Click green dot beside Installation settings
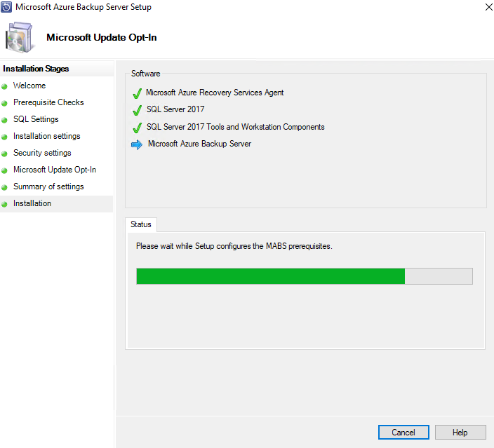Viewport: 494px width, 448px height. pyautogui.click(x=4, y=137)
